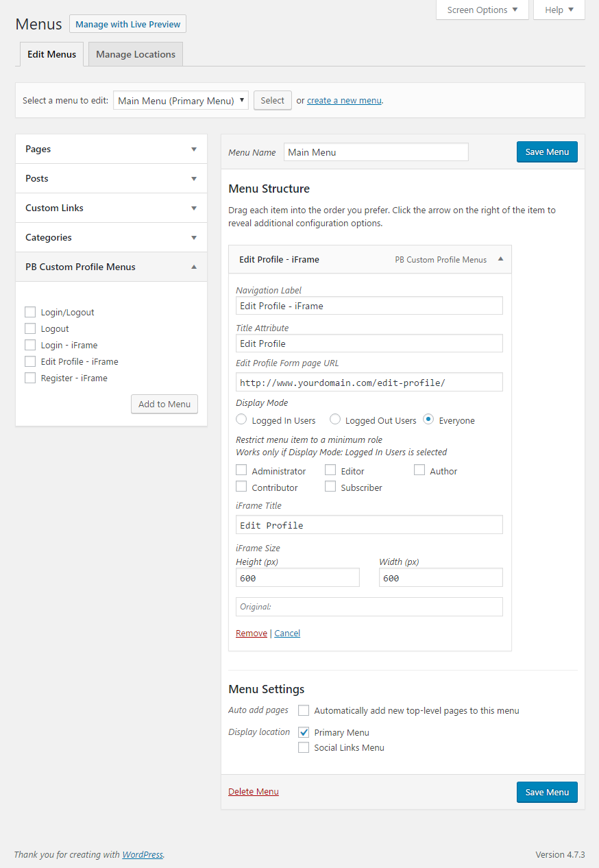
Task: Click the iFrame Height input field
Action: pos(297,577)
